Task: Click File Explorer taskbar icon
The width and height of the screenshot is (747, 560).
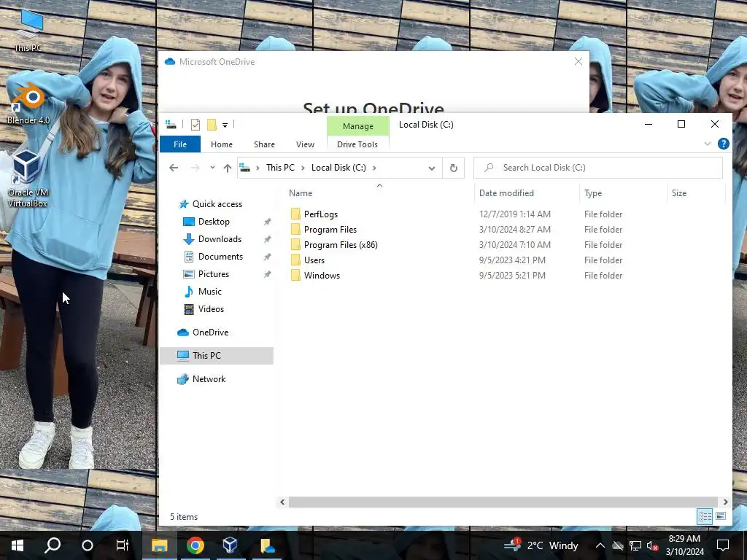Action: coord(160,545)
